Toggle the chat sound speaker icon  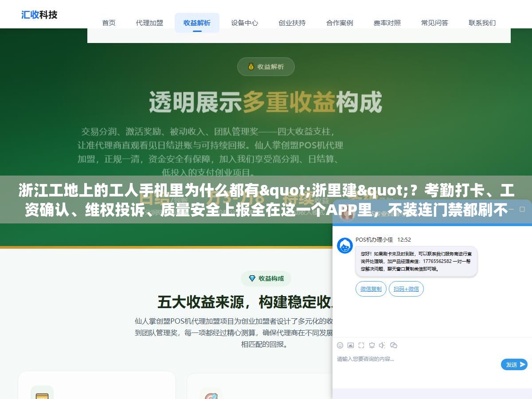383,345
